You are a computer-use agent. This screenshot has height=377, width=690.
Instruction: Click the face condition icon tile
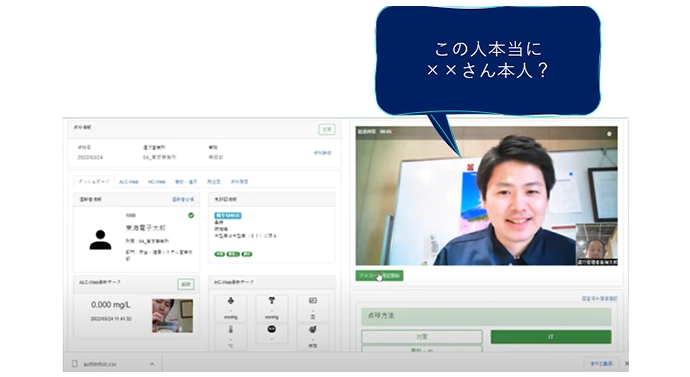tap(272, 329)
